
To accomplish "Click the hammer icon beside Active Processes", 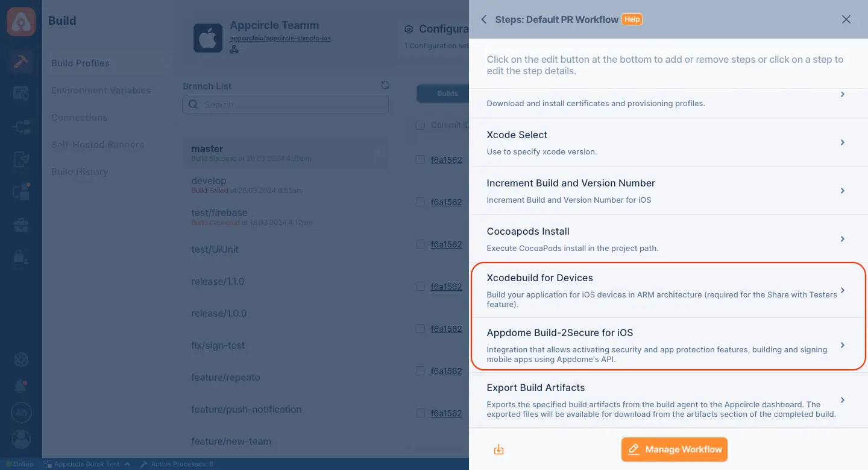I will (x=143, y=464).
